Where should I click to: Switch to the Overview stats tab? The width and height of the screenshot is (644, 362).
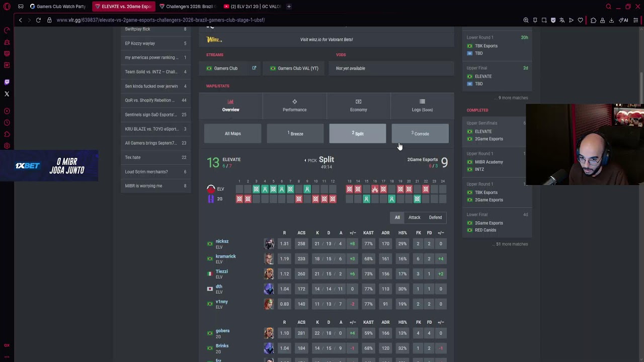click(231, 106)
